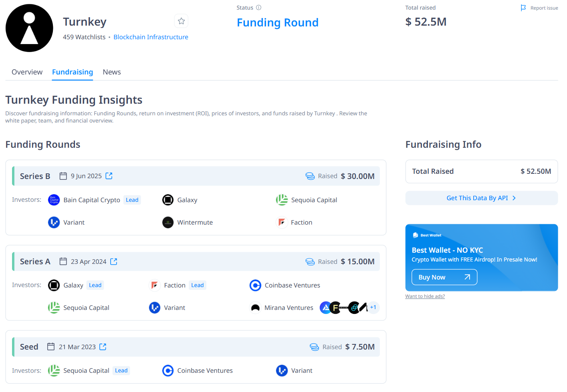Click Lead badge next to Seed Sequoia Capital

point(121,370)
